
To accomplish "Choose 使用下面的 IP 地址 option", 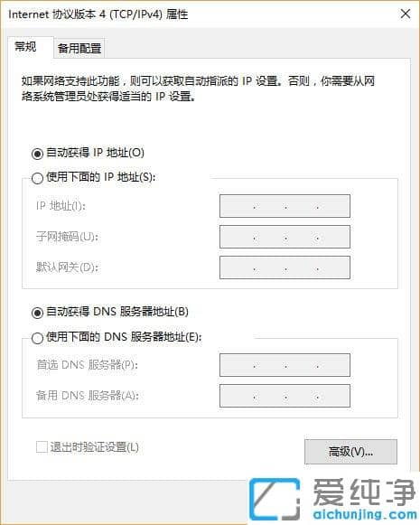I will coord(37,178).
